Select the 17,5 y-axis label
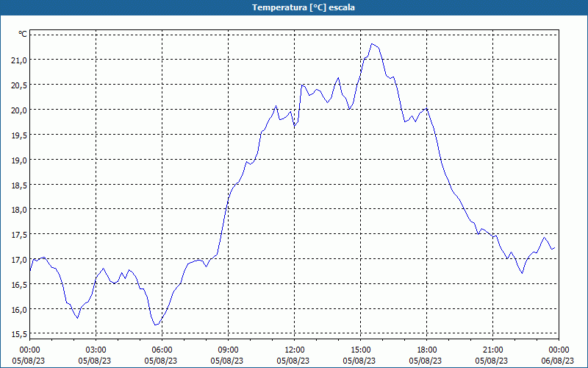 coord(19,235)
